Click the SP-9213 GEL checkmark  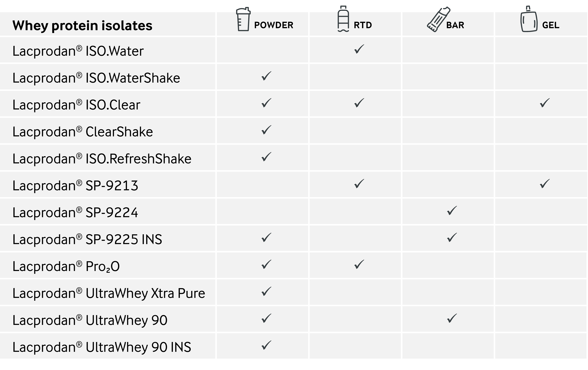[x=544, y=184]
